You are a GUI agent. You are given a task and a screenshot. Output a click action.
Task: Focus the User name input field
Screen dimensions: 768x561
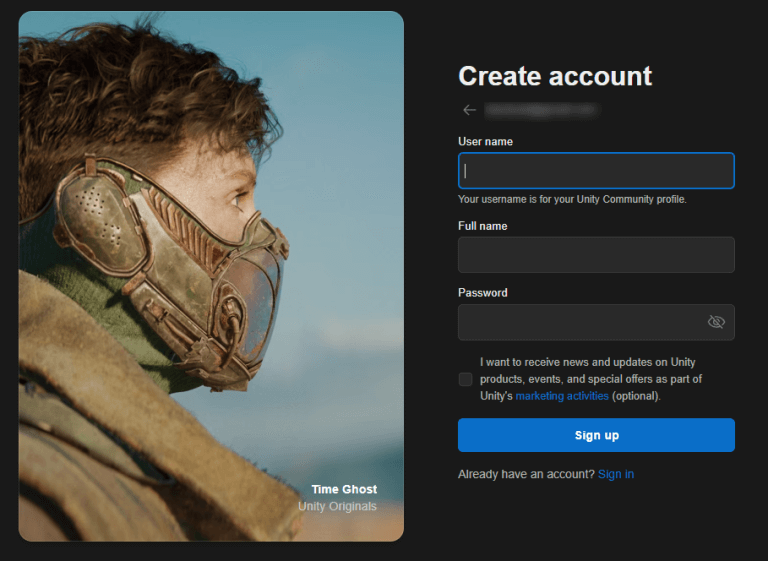tap(596, 171)
